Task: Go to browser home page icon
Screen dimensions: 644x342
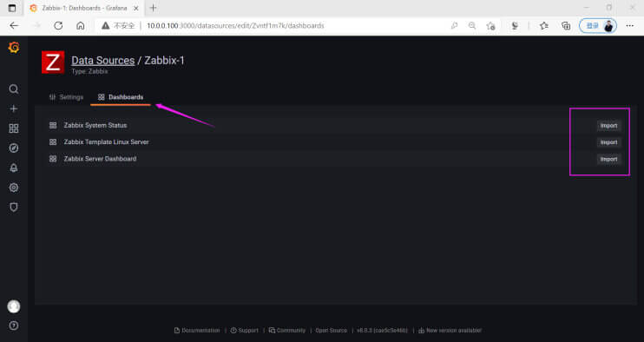Action: 81,25
